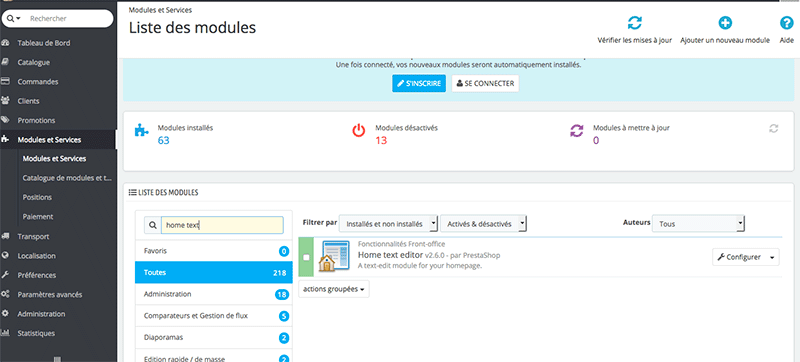Open the Activés & désactivés filter

[483, 224]
